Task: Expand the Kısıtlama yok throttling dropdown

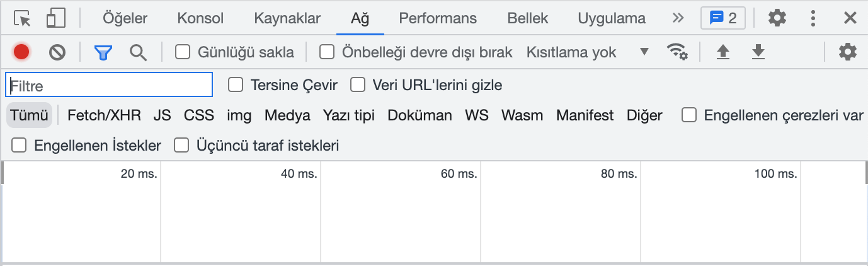Action: tap(587, 52)
